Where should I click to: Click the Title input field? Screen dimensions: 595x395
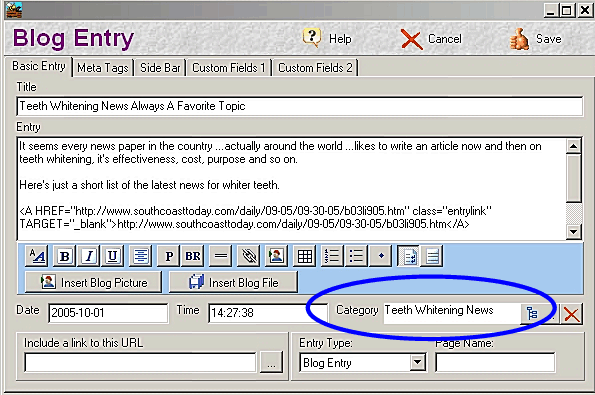click(x=300, y=106)
